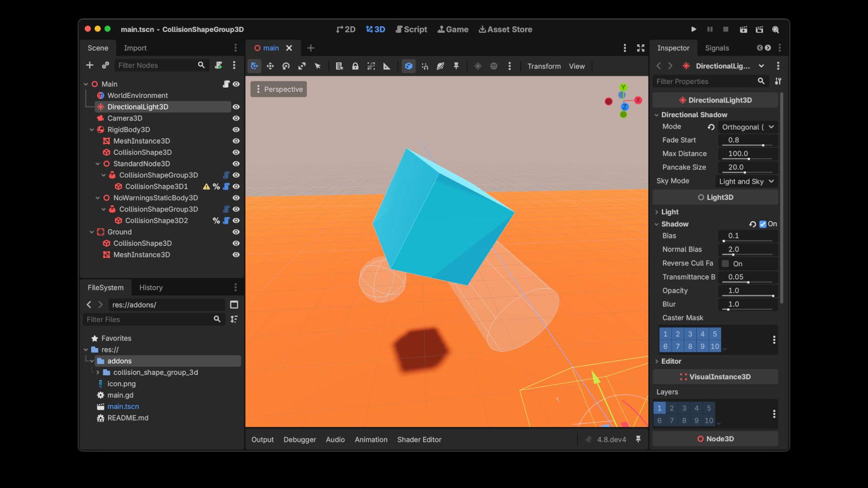868x488 pixels.
Task: Select the Scale mode tool
Action: pos(302,66)
